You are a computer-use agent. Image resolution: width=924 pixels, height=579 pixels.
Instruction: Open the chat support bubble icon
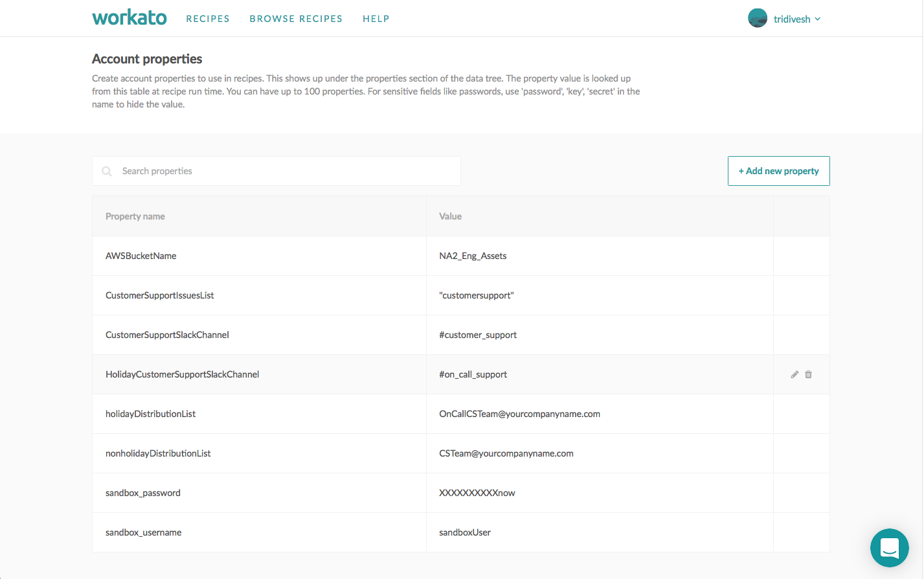[x=889, y=548]
